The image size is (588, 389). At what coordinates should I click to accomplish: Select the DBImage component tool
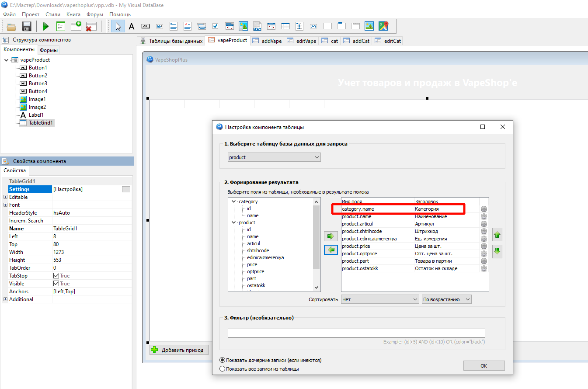[x=244, y=26]
